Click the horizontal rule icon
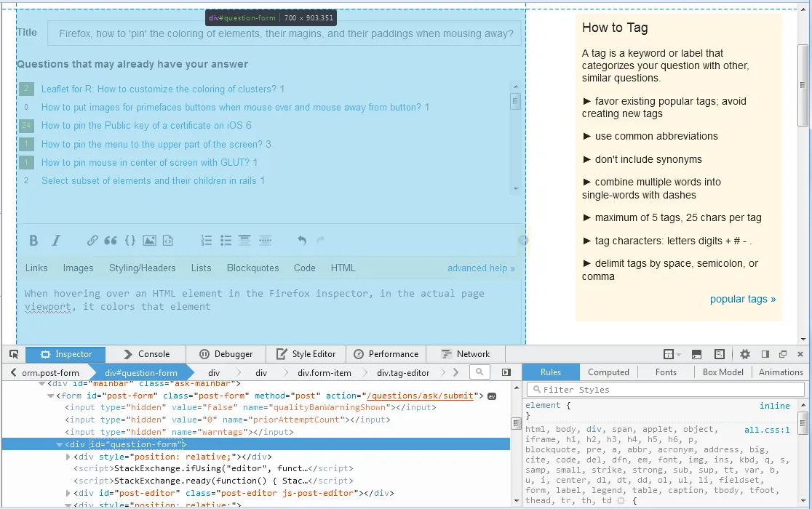 coord(265,240)
